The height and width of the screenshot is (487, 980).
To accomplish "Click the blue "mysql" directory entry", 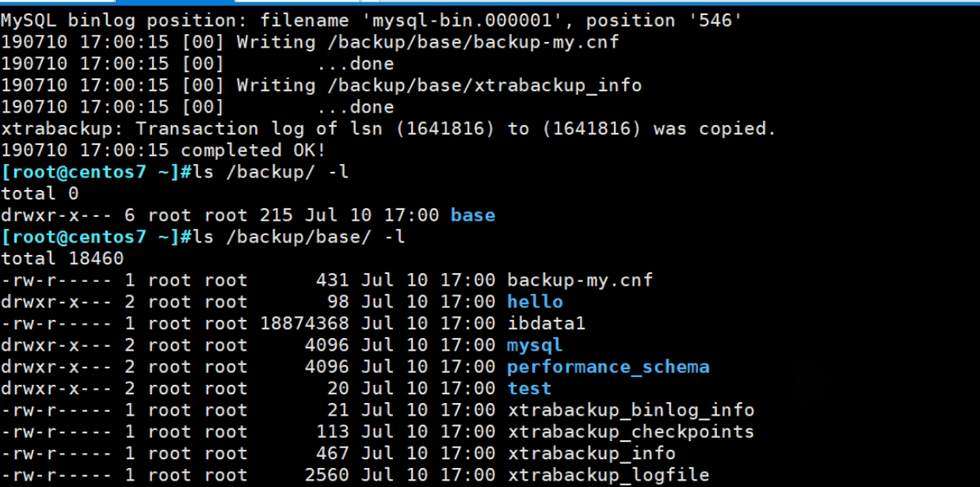I will click(535, 345).
